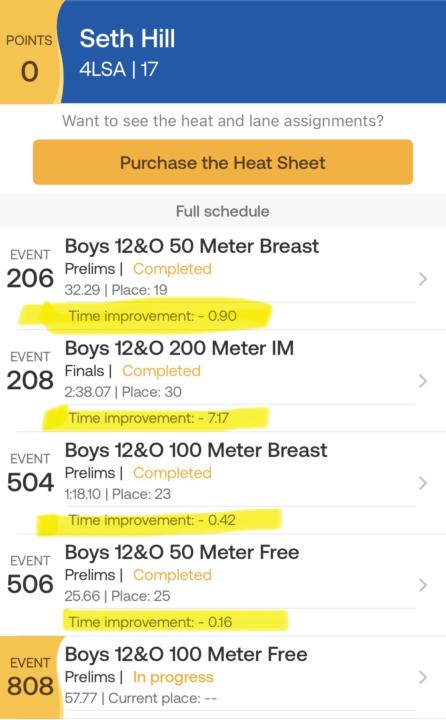Tap highlighted Time improvement - 7.17 row
Image resolution: width=446 pixels, height=720 pixels.
point(148,418)
